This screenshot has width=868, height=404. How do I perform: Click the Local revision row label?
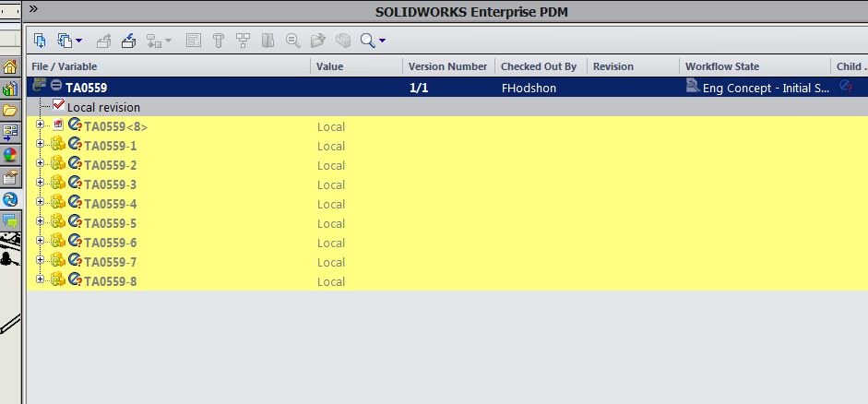pos(103,107)
